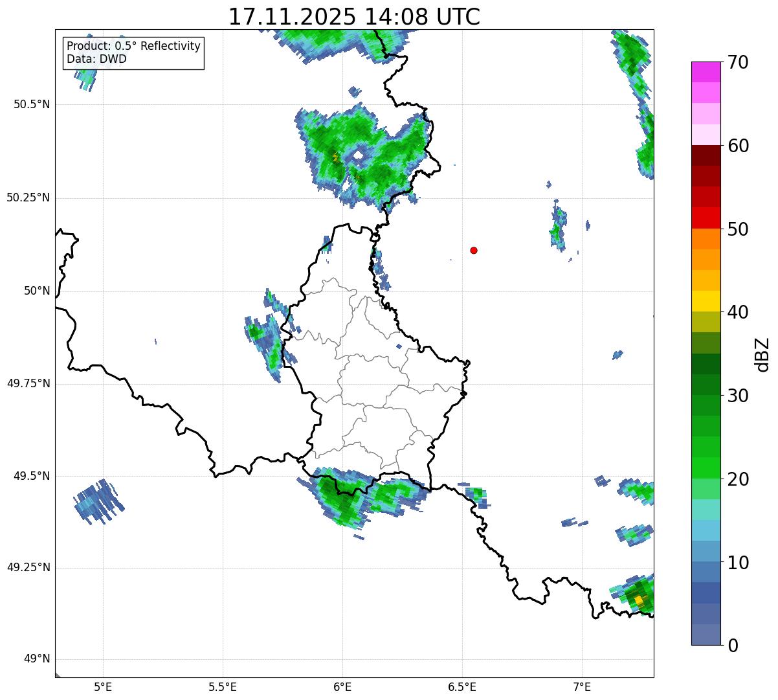This screenshot has height=700, width=778.
Task: Click the isolated blue echo west of 5°E
Action: click(x=98, y=501)
